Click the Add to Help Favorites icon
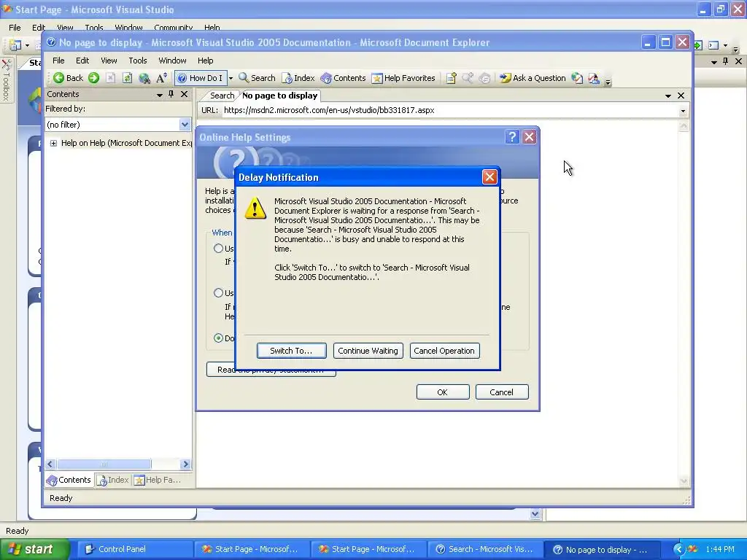The height and width of the screenshot is (560, 747). 451,78
